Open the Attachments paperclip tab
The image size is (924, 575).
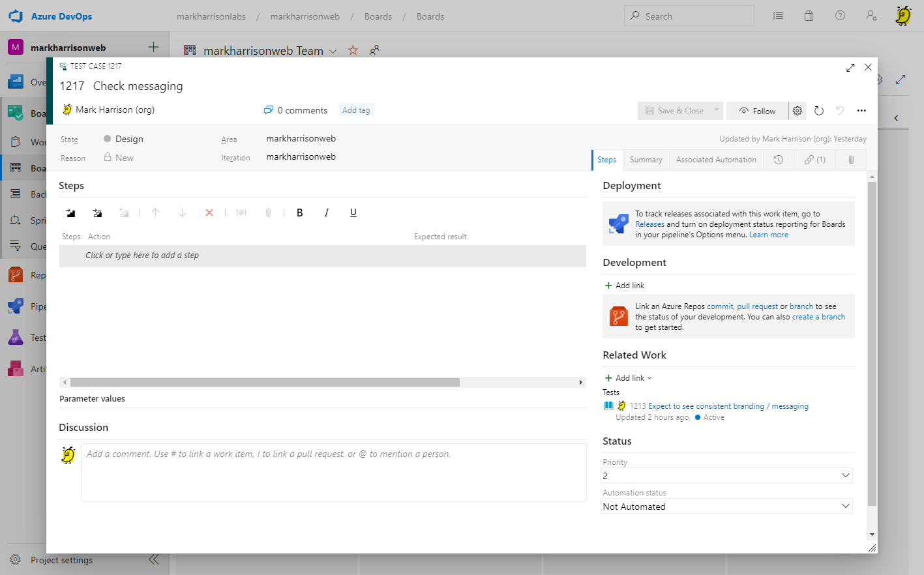click(x=851, y=160)
